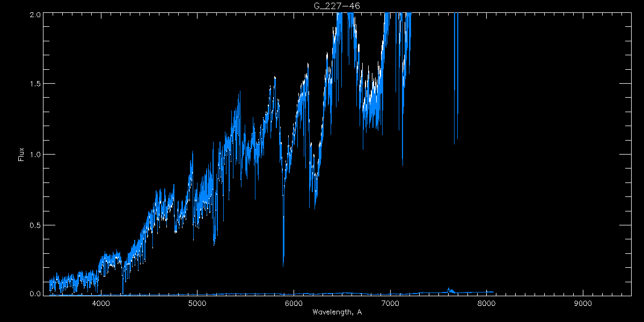Pick the absorption dip bottom near 5200
The image size is (644, 322).
pyautogui.click(x=214, y=245)
